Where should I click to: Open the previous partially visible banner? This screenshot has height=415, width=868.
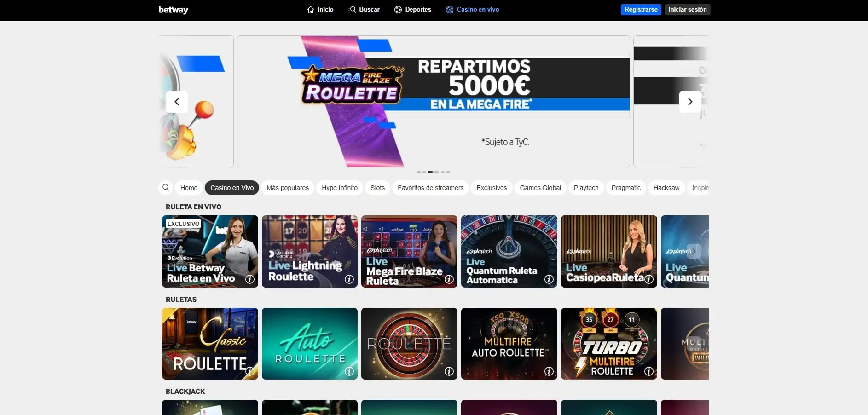coord(196,101)
